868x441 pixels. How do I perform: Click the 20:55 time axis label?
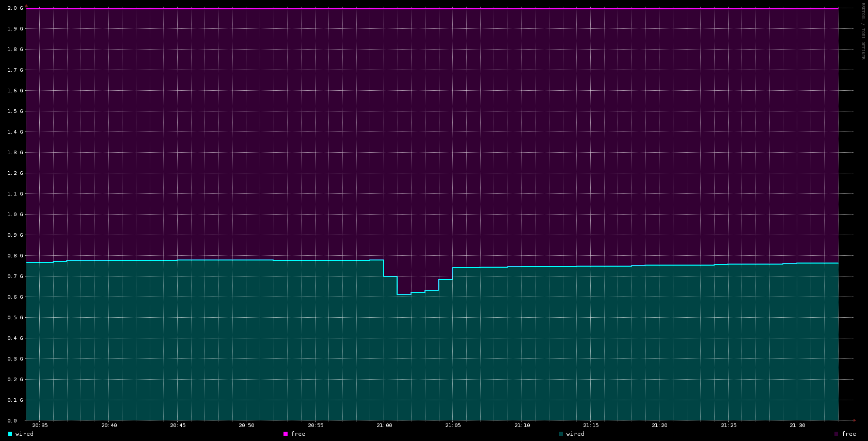click(315, 426)
